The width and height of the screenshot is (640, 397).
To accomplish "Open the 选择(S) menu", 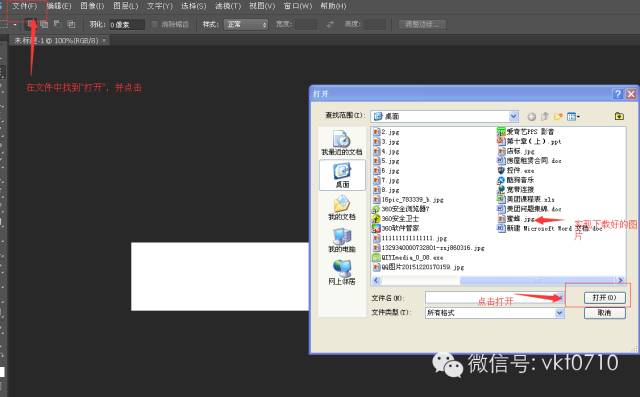I will (193, 6).
